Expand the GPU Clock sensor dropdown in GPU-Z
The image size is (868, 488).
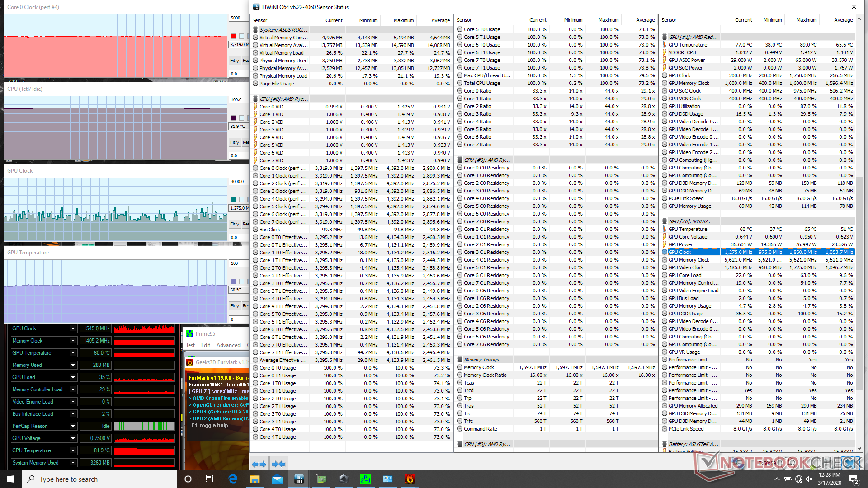point(73,328)
